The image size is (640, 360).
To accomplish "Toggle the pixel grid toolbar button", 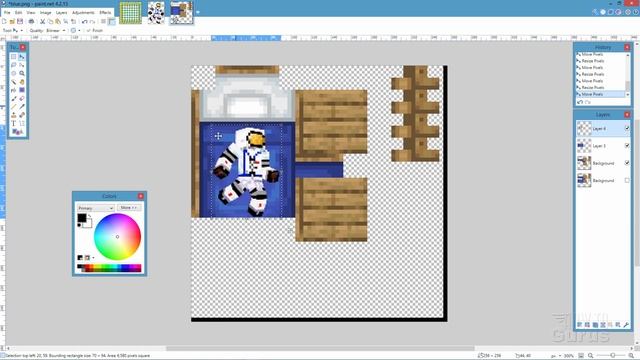I will click(103, 21).
